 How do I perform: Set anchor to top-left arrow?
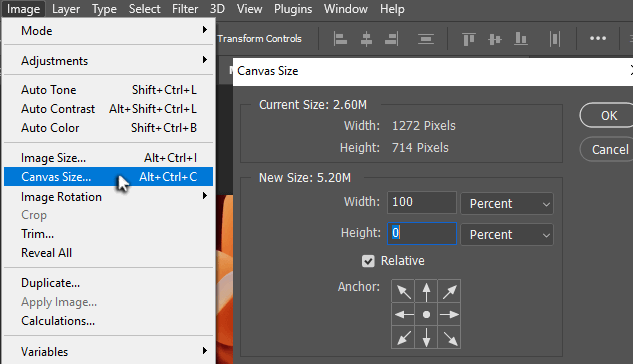tap(403, 291)
